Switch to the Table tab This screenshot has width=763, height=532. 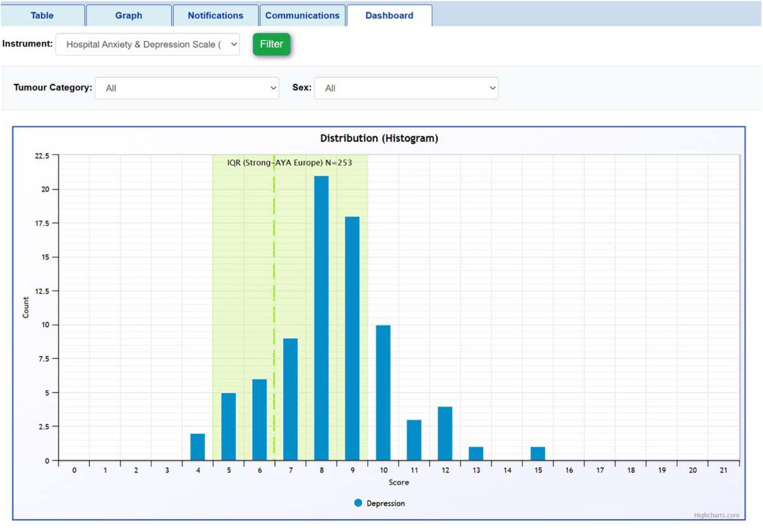42,15
